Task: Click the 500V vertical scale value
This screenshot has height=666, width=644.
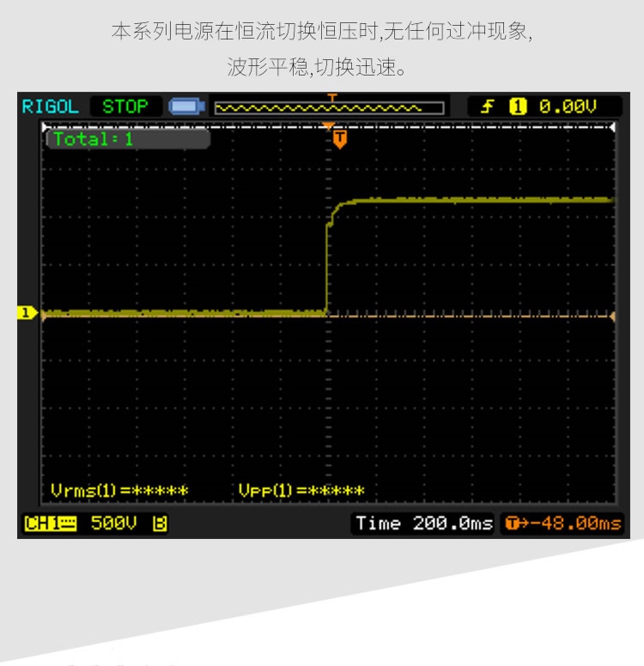Action: 114,524
